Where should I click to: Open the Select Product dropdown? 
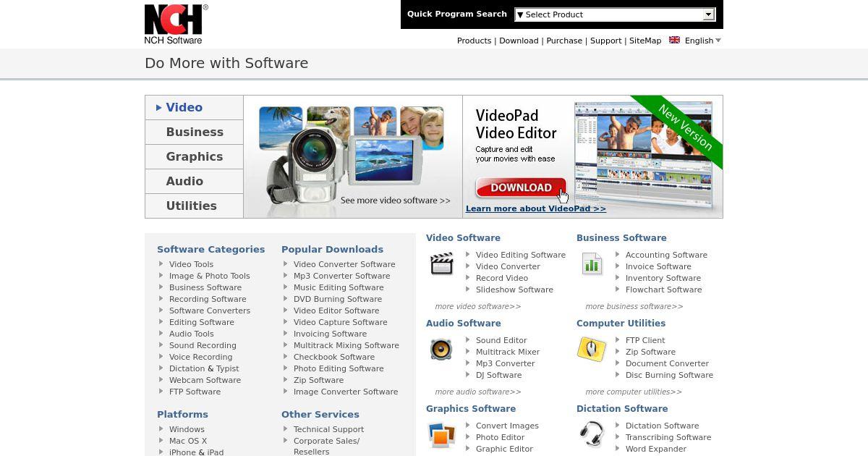click(x=615, y=14)
